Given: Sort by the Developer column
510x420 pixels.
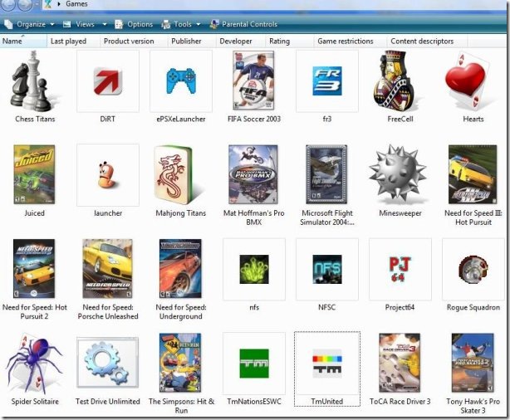Looking at the screenshot, I should [x=241, y=42].
